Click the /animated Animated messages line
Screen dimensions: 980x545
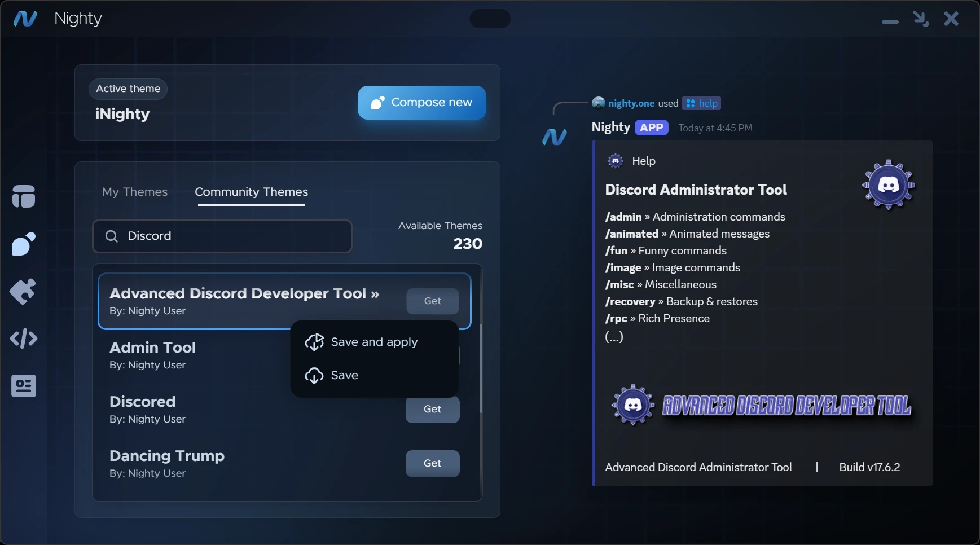coord(687,234)
